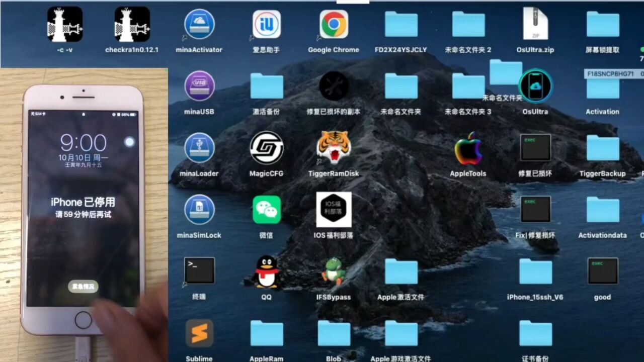Tap the iPhone home button
This screenshot has height=362, width=644.
coord(83,320)
